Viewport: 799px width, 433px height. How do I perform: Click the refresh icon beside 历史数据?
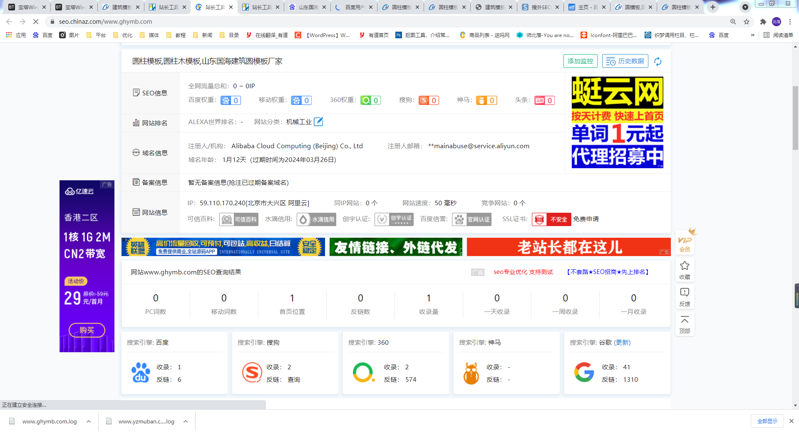(x=657, y=62)
